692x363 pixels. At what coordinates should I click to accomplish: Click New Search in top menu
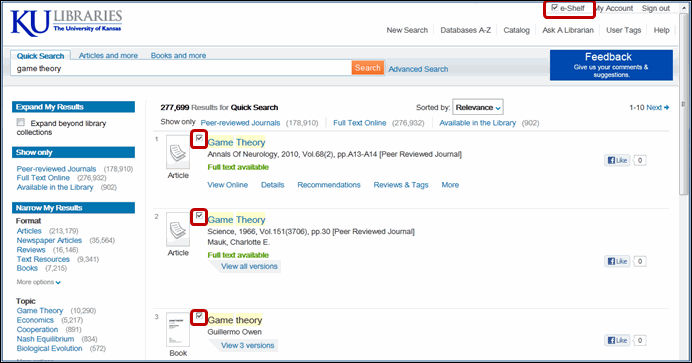(407, 30)
